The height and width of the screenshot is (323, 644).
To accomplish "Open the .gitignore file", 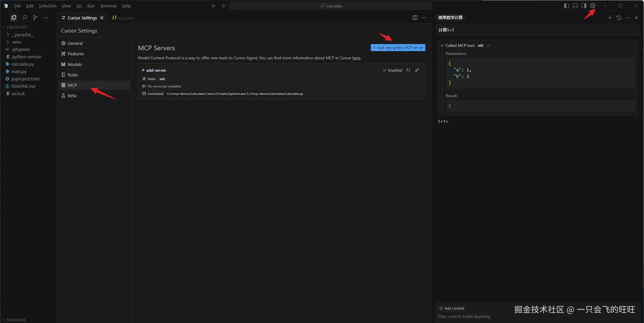I will [x=29, y=49].
